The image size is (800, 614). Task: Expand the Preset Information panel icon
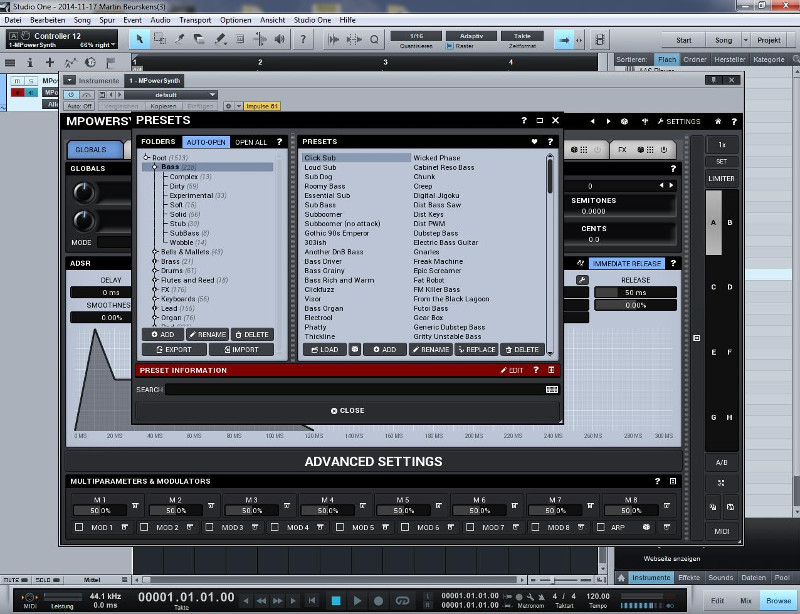[x=551, y=370]
